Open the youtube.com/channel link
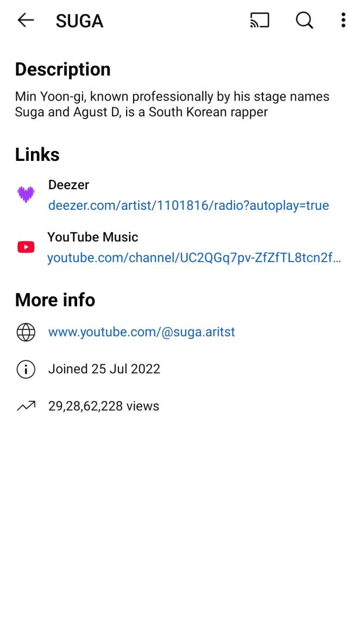Viewport: 364px width, 625px height. (194, 258)
